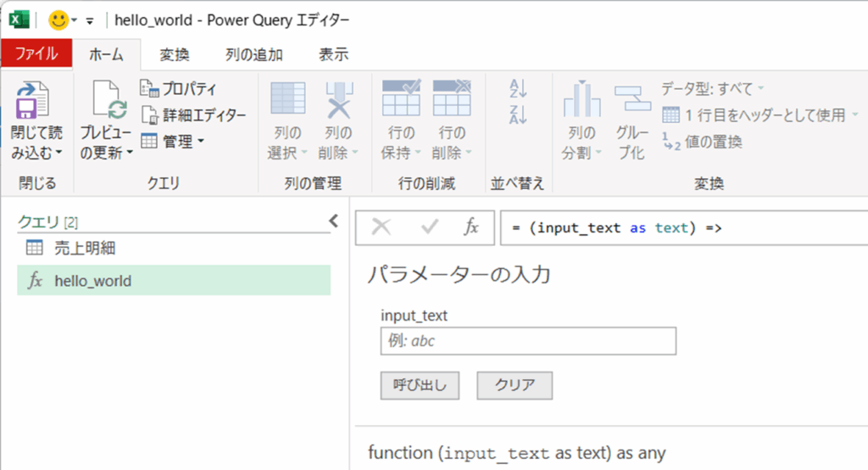This screenshot has width=868, height=470.
Task: Open the Advanced Editor (詳細エディター)
Action: (x=194, y=115)
